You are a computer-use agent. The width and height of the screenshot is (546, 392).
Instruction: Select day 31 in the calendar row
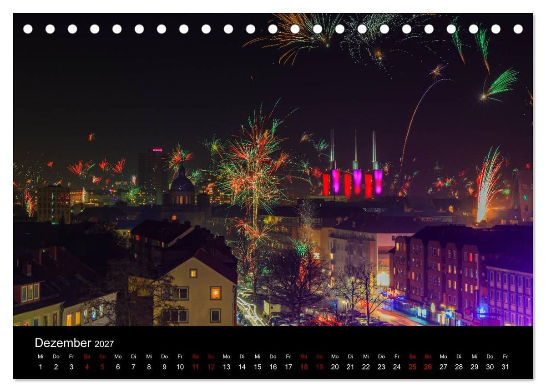(x=505, y=367)
